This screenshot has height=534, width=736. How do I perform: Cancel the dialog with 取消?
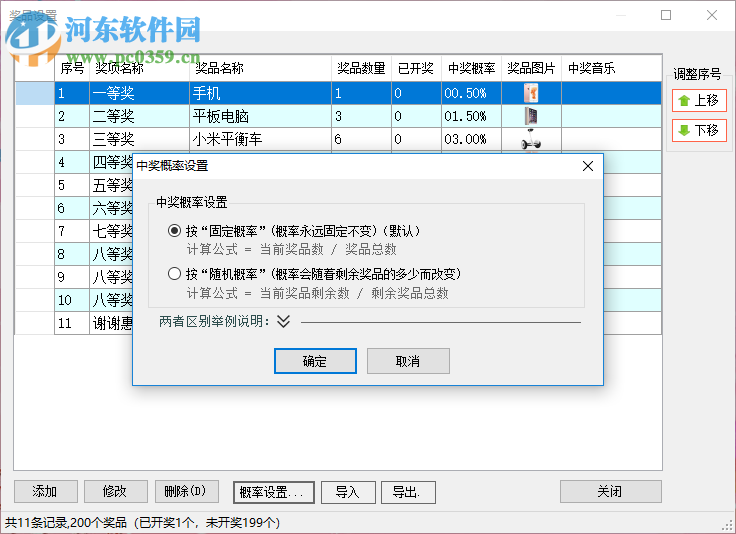(x=408, y=361)
